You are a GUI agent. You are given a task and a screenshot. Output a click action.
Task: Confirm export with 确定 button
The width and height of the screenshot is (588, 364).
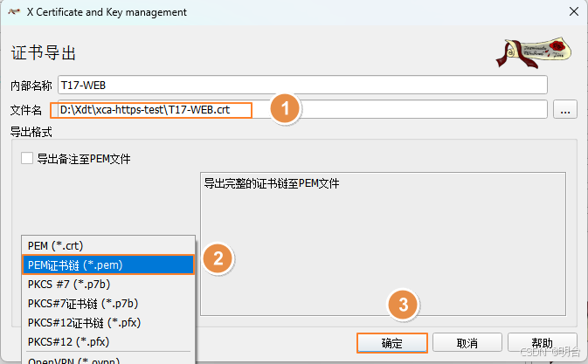tap(392, 343)
